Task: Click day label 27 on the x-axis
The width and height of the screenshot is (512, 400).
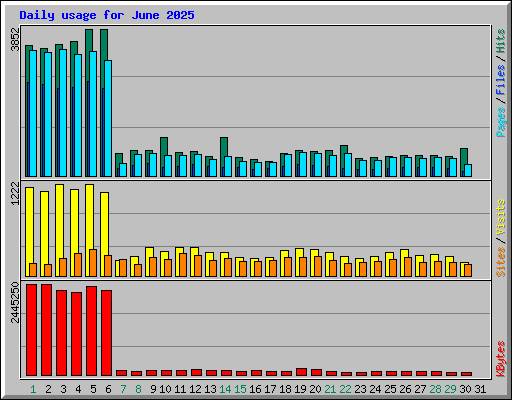Action: (x=420, y=389)
